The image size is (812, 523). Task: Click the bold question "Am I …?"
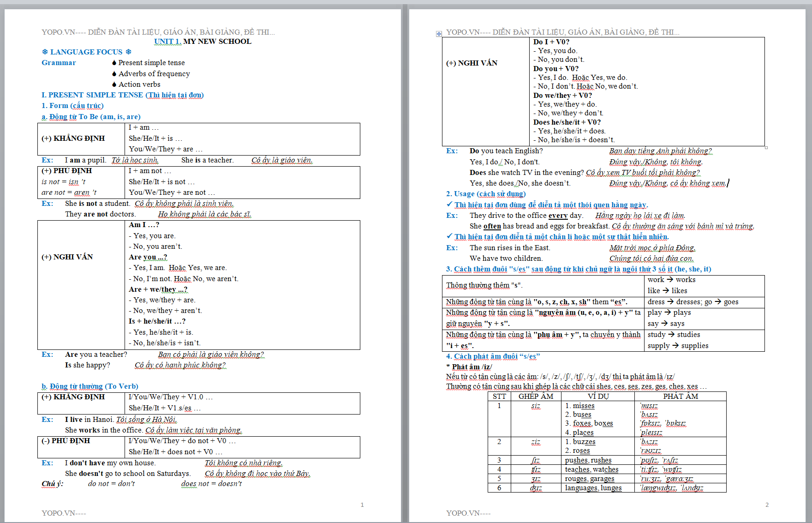tap(144, 225)
